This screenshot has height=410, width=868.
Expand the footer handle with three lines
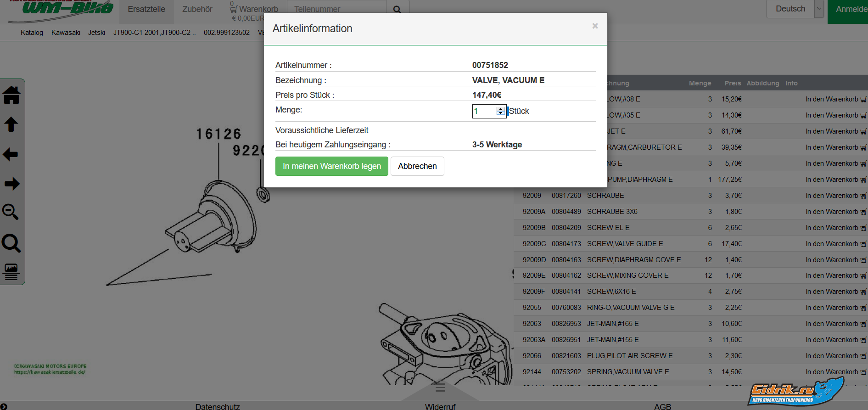tap(440, 388)
